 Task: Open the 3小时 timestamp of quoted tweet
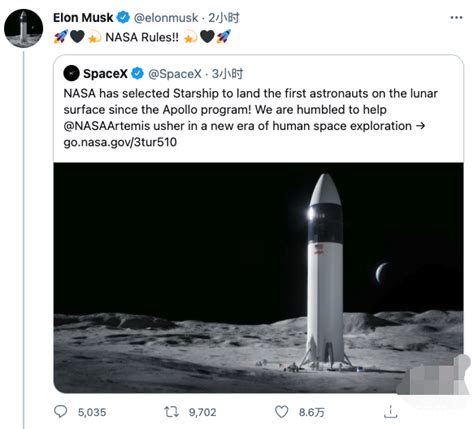[227, 74]
